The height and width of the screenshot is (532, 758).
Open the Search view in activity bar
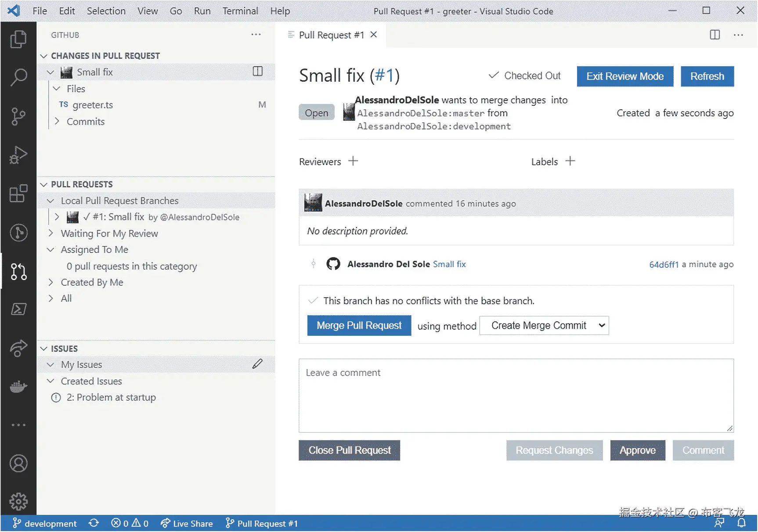click(x=18, y=77)
